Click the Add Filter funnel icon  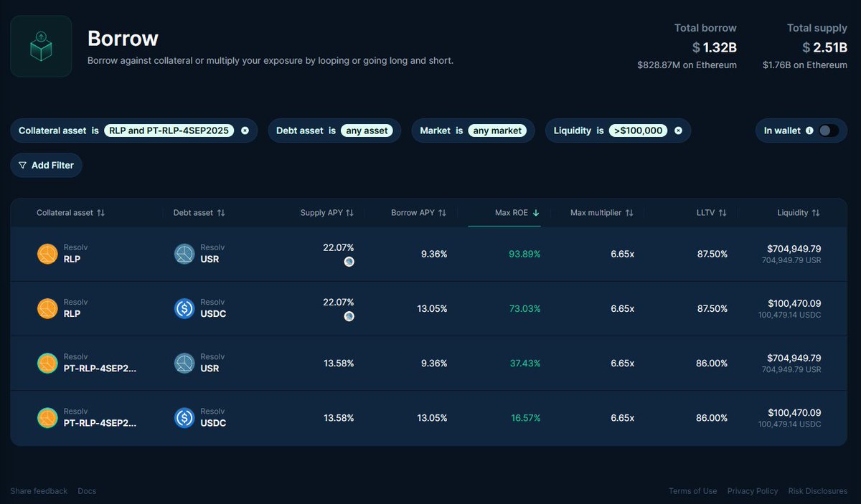(x=22, y=165)
